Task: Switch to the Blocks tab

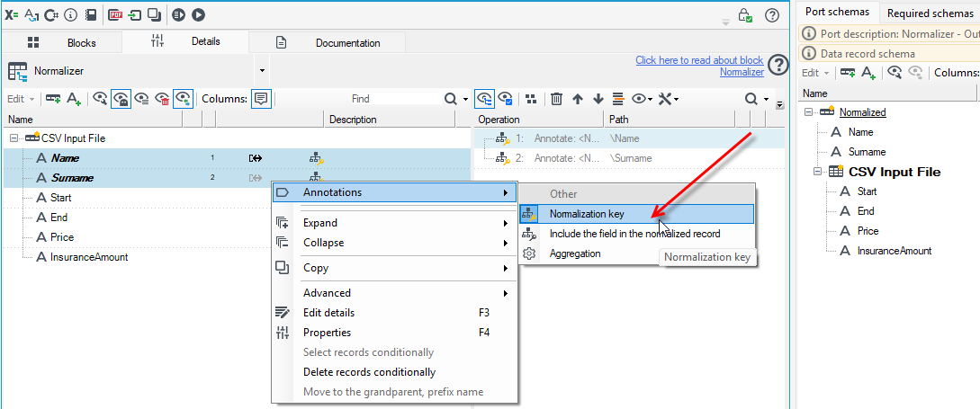Action: pos(62,42)
